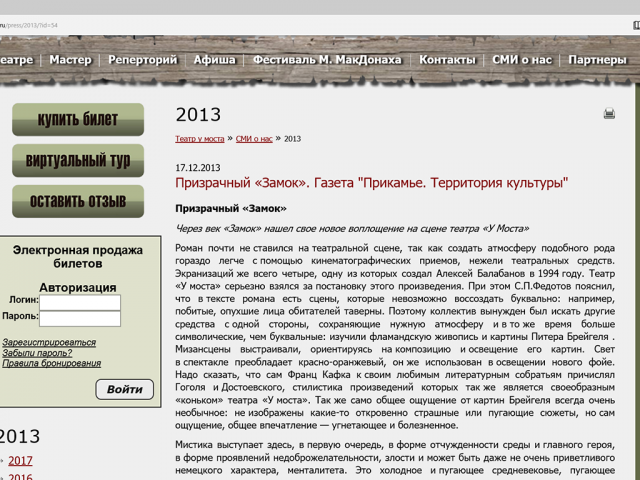The height and width of the screenshot is (480, 640).
Task: Focus the Пароль input field
Action: click(80, 318)
